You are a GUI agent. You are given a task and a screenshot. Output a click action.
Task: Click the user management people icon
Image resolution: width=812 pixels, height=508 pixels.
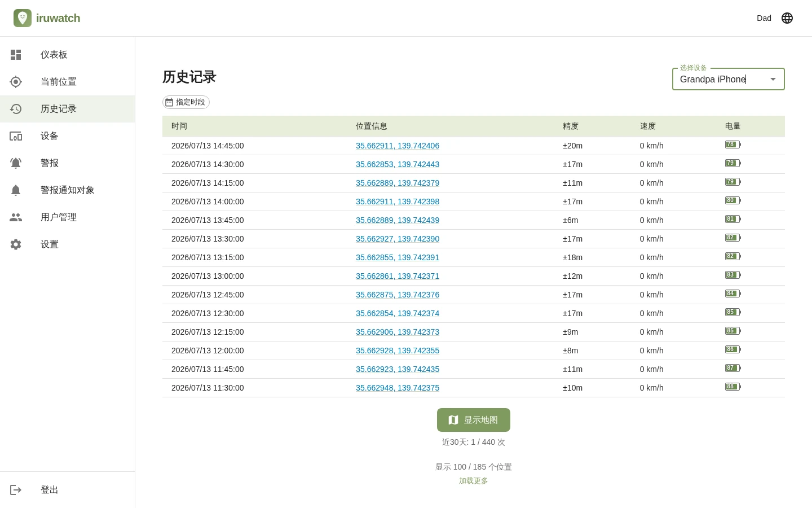coord(16,217)
